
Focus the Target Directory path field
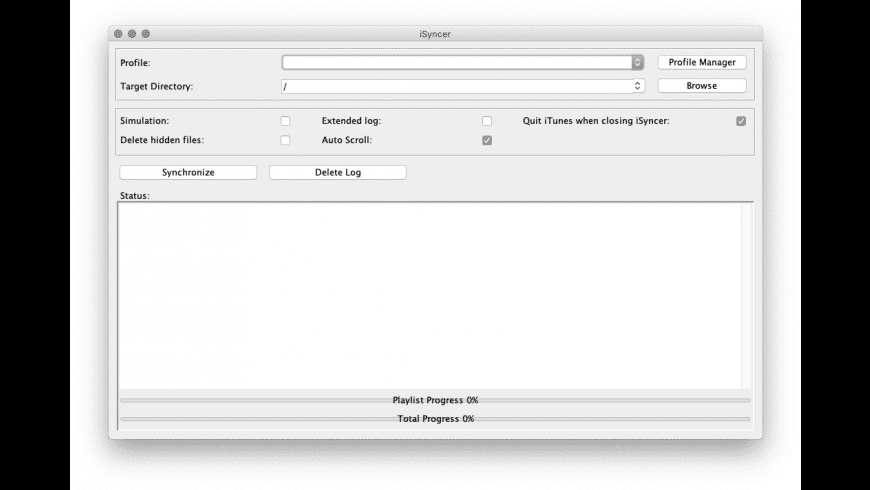[457, 86]
